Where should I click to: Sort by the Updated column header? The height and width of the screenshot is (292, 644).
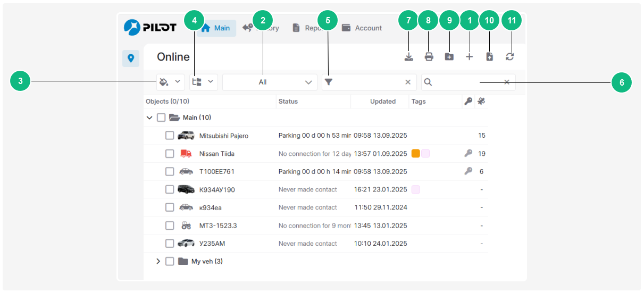(382, 101)
